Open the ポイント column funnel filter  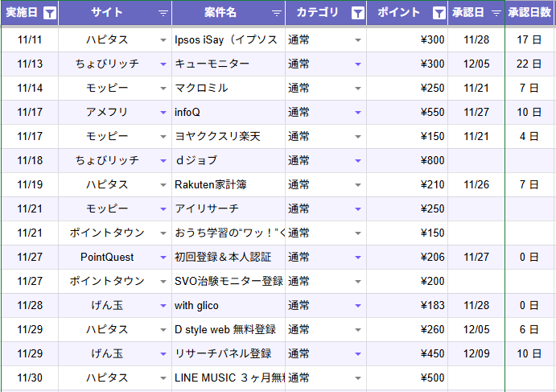pos(439,13)
